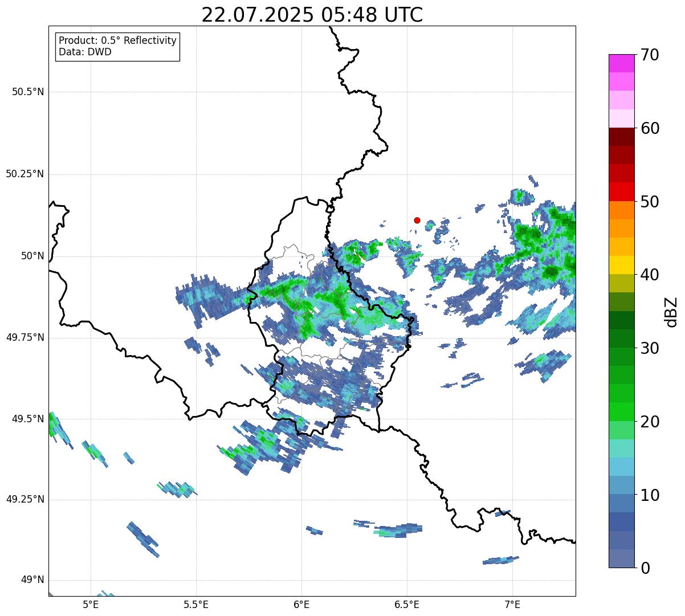Click the 6°E longitude label
The height and width of the screenshot is (616, 685).
pos(301,604)
